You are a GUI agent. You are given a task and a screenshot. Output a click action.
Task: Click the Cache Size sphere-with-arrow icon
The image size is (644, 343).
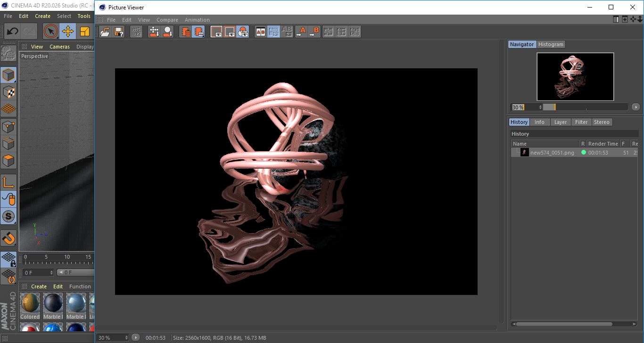click(167, 32)
